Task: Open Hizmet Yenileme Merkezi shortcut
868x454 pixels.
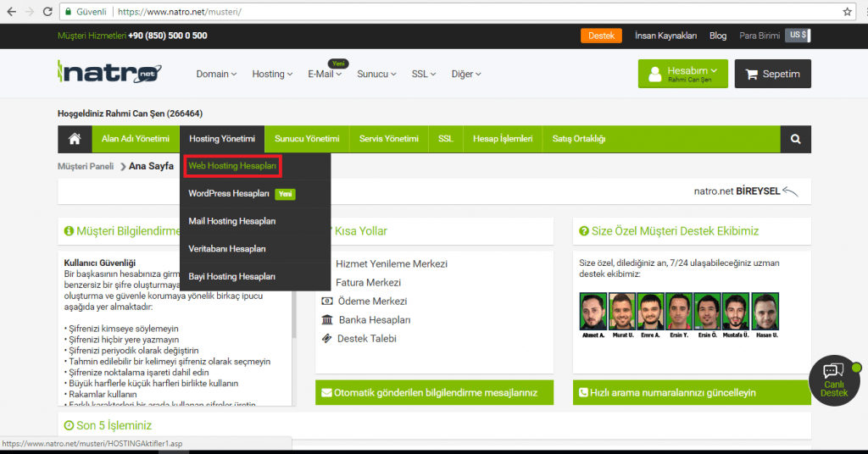Action: click(x=392, y=263)
